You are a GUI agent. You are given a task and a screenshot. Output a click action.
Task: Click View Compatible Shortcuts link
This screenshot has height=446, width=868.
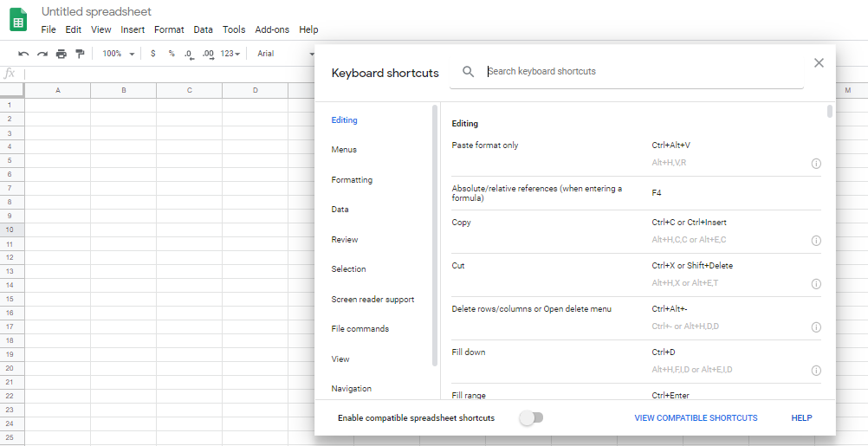[x=696, y=418]
